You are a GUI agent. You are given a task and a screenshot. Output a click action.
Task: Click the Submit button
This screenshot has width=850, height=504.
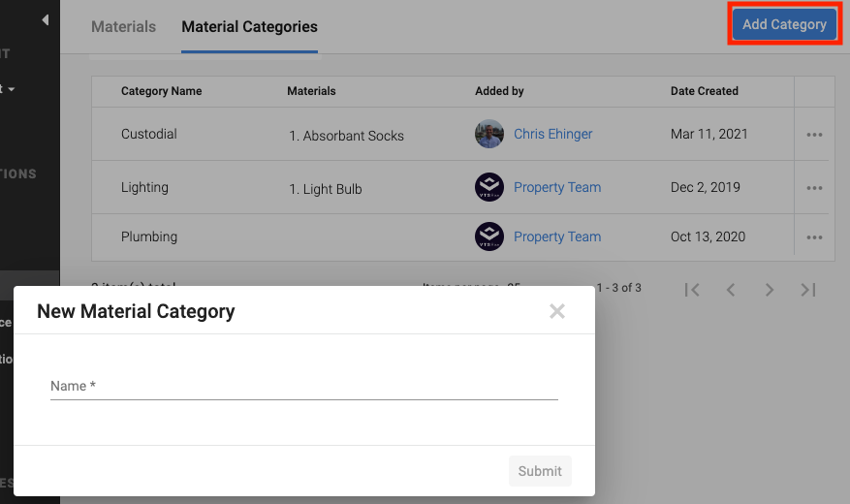coord(540,471)
